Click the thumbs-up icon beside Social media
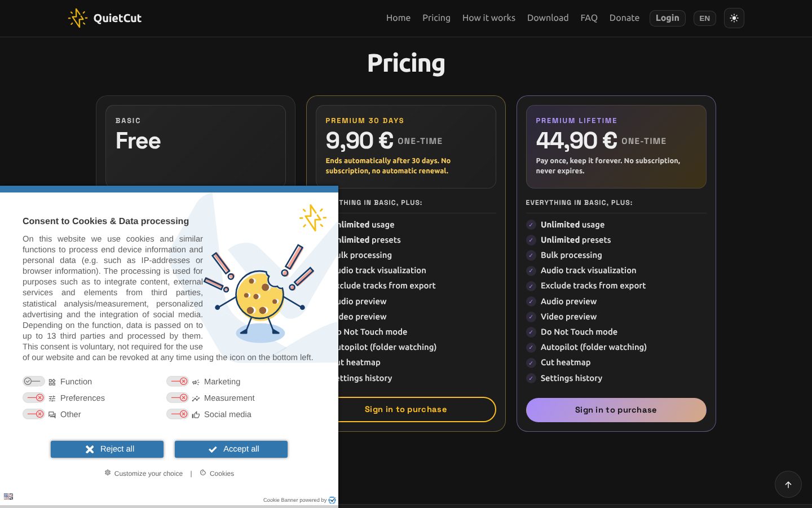Viewport: 812px width, 508px height. [x=196, y=415]
